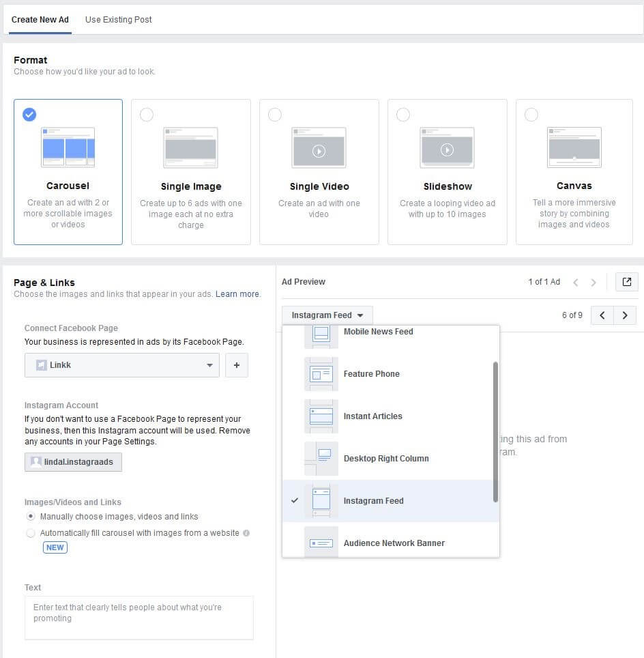644x658 pixels.
Task: Click the Single Video format illustration
Action: click(x=319, y=147)
